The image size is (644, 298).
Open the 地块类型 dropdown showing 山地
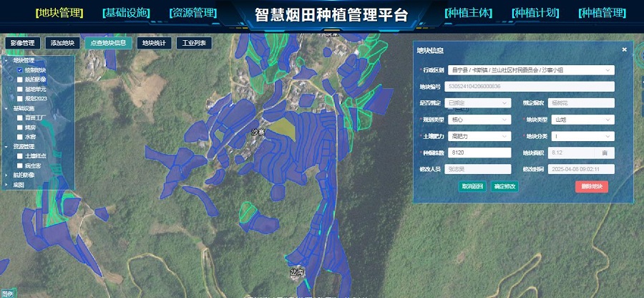coord(580,120)
